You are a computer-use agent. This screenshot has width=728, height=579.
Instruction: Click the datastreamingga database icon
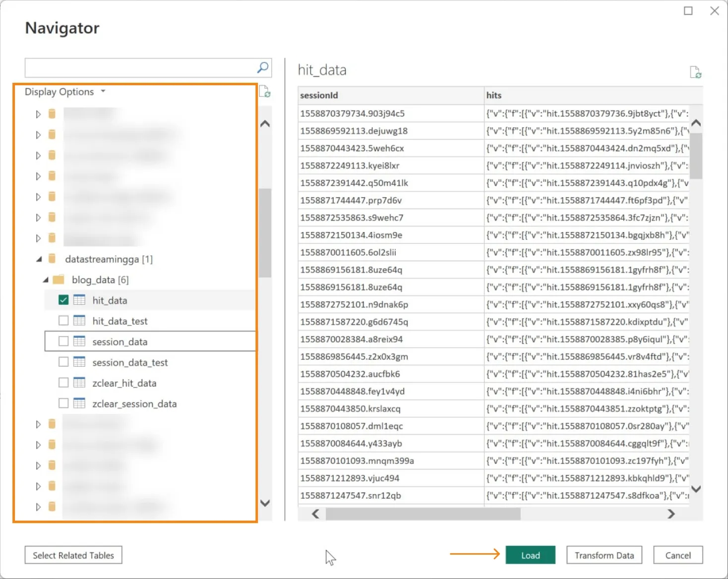52,259
